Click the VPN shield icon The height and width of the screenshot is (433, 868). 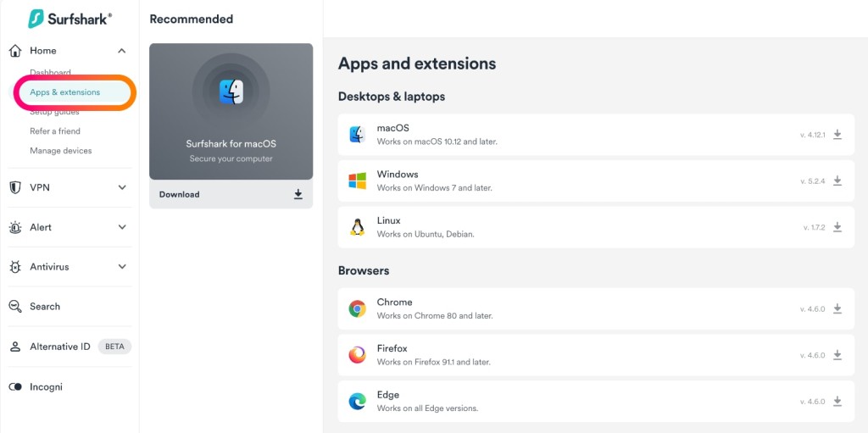(15, 187)
